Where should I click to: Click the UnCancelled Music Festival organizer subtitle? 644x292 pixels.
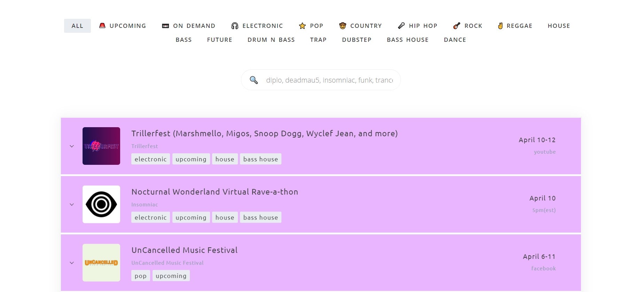(167, 263)
